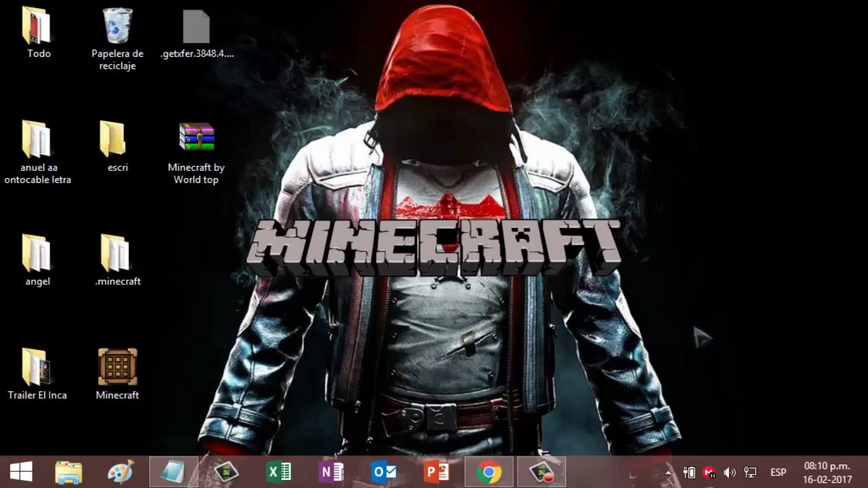Open File Explorer from the taskbar
The width and height of the screenshot is (868, 488).
tap(68, 472)
